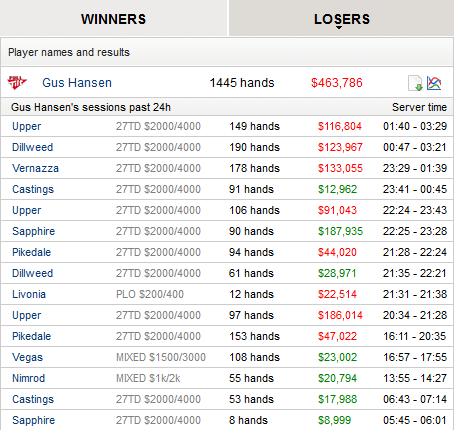Open the Livonia PLO table link
Screen dimensions: 454x430
pyautogui.click(x=29, y=294)
